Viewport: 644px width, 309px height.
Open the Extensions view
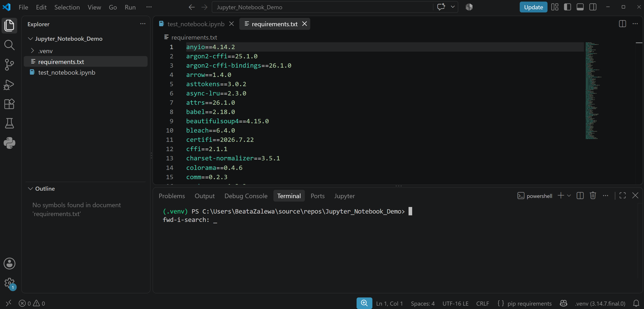coord(9,104)
